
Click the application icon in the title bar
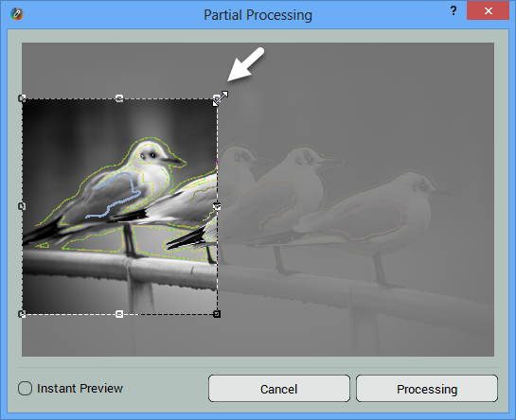click(16, 14)
